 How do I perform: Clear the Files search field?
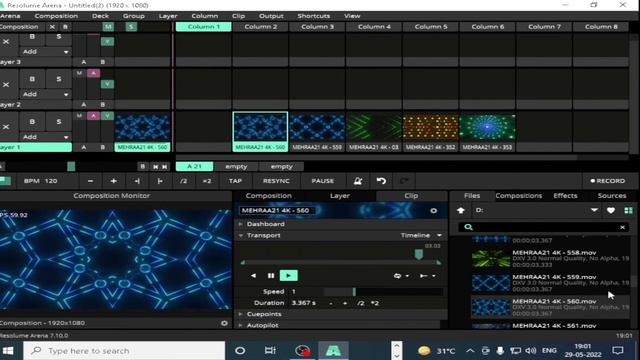click(622, 227)
